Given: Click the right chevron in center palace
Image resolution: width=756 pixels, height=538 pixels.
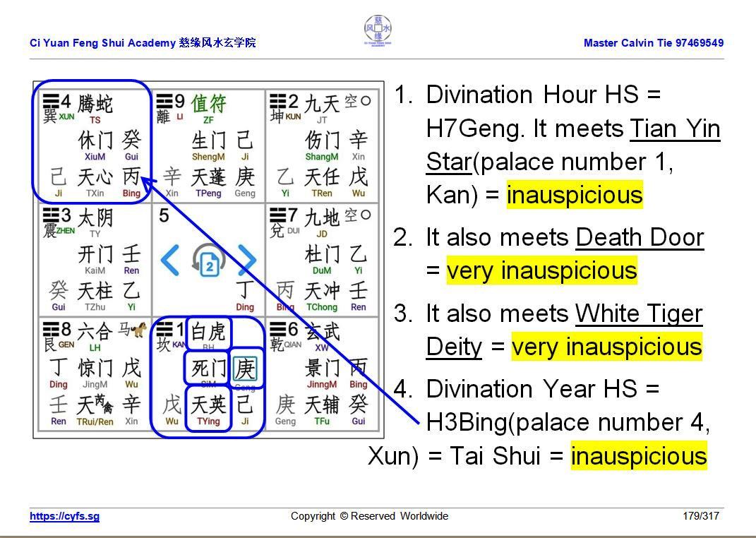Looking at the screenshot, I should [x=246, y=261].
